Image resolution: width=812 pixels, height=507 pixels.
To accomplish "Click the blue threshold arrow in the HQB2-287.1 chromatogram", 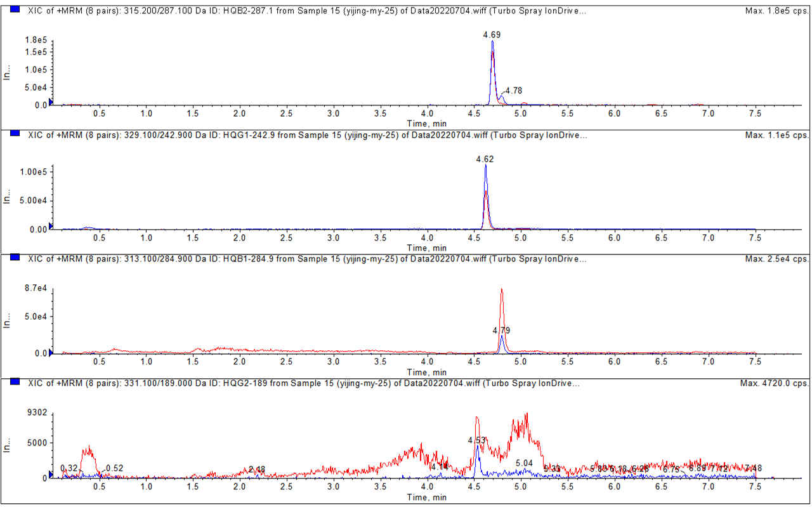I will click(x=51, y=102).
